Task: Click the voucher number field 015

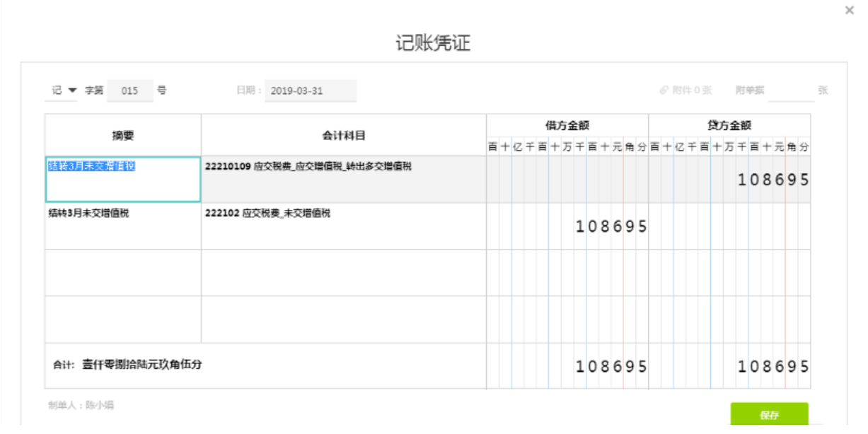Action: coord(129,90)
